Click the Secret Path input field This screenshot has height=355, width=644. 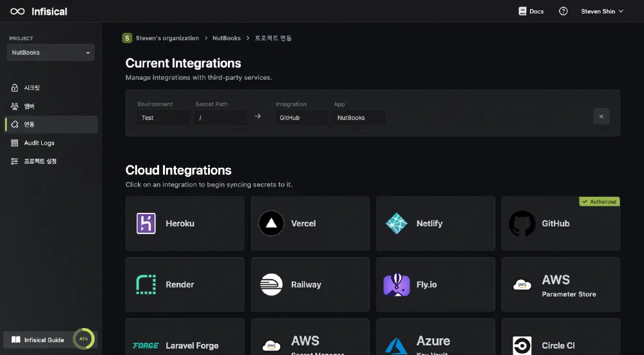(x=221, y=118)
